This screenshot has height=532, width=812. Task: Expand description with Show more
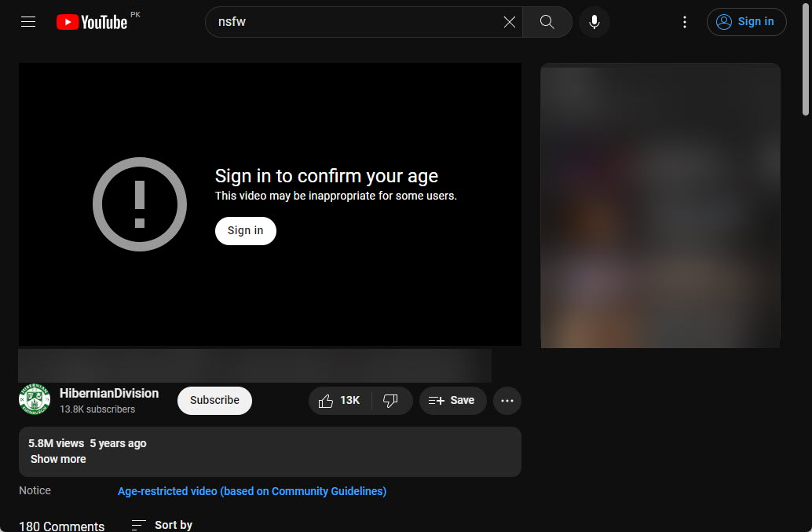click(x=58, y=459)
